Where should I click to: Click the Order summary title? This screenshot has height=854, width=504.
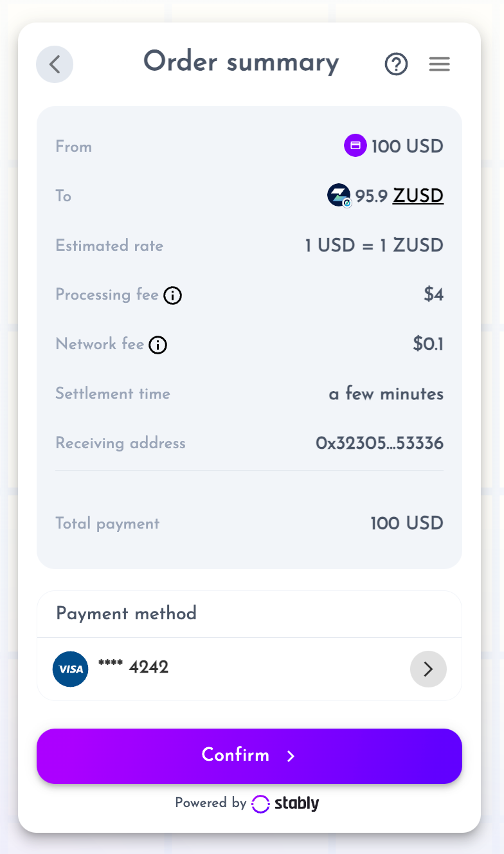pyautogui.click(x=241, y=62)
